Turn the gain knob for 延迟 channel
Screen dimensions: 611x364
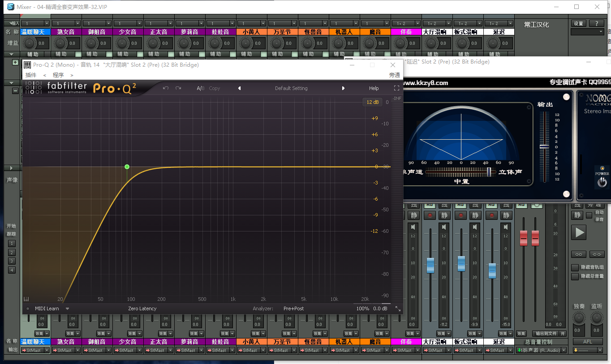click(493, 43)
